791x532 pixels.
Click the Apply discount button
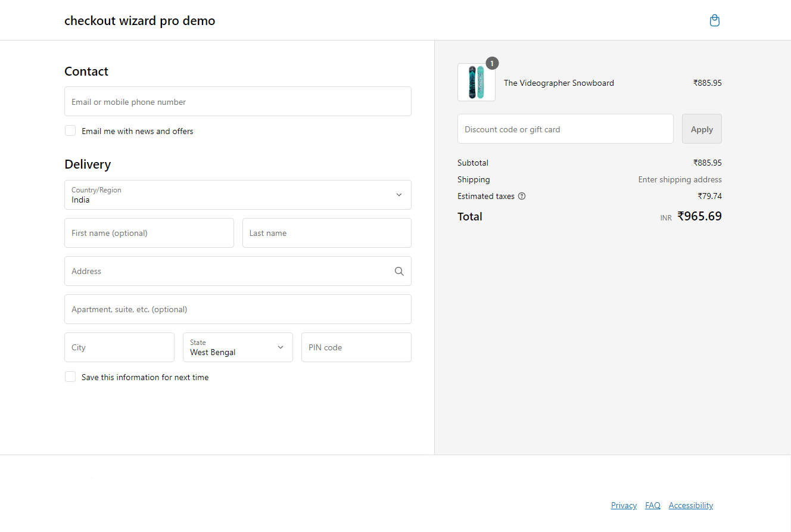pyautogui.click(x=702, y=129)
